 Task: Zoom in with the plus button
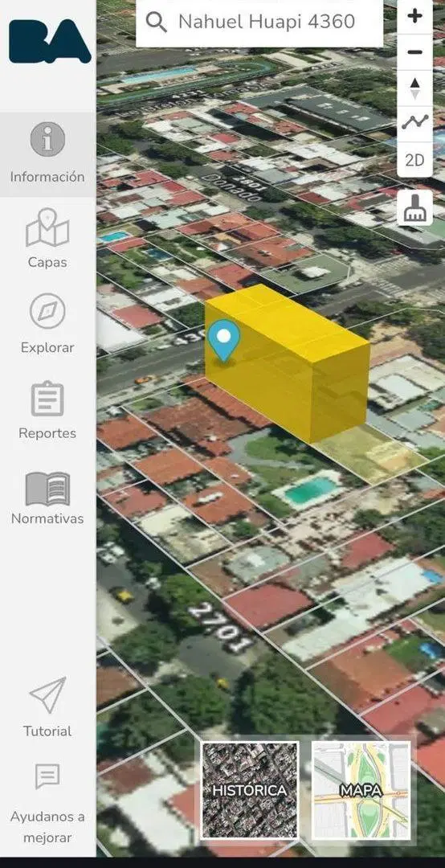click(x=415, y=16)
